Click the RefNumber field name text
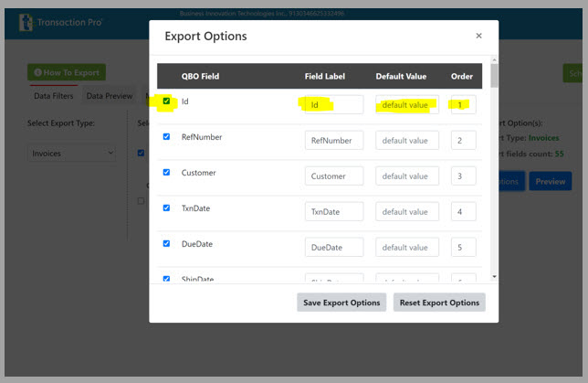588x383 pixels. coord(202,137)
